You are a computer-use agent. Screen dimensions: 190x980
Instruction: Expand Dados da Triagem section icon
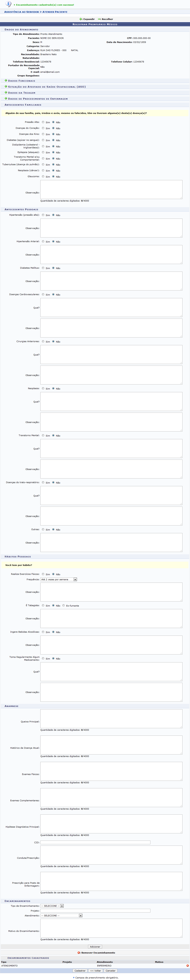[6, 92]
